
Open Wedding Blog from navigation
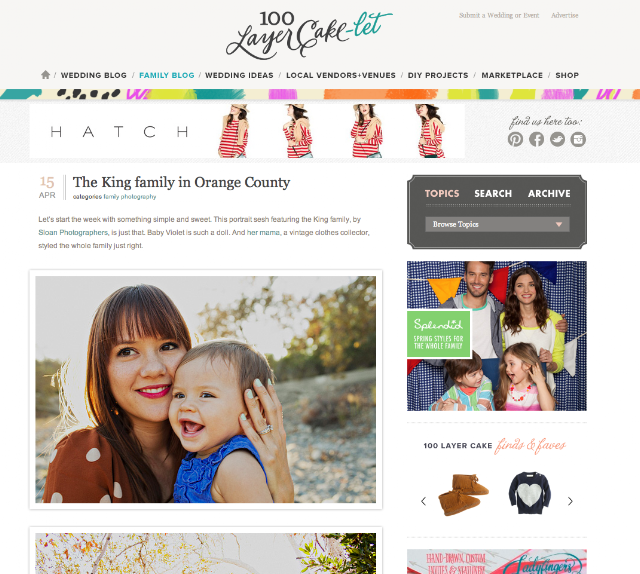(93, 75)
